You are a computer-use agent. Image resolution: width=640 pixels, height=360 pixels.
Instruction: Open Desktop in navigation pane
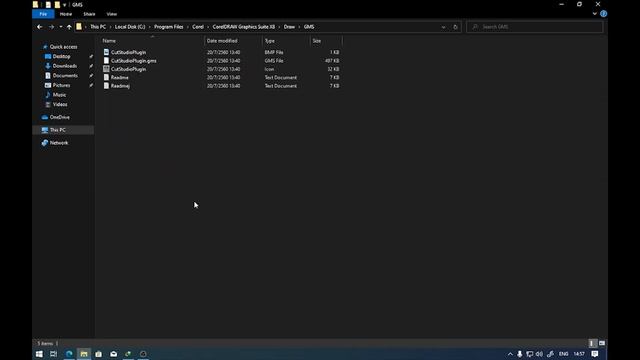point(61,56)
